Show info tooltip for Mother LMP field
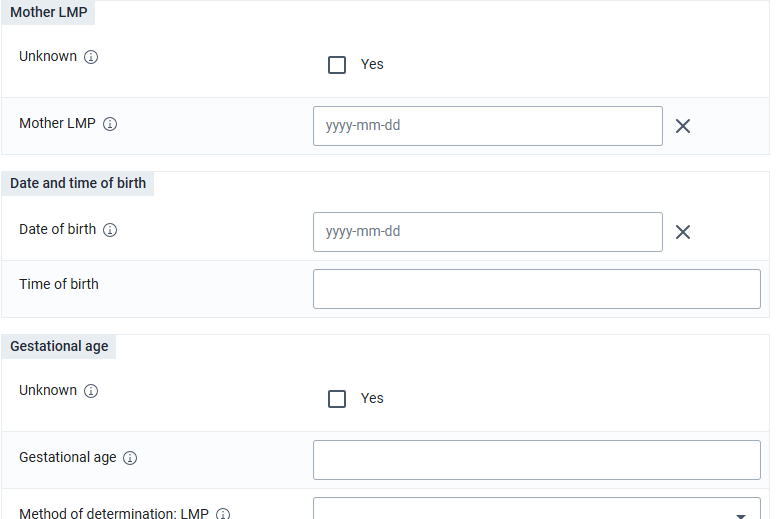Image resolution: width=784 pixels, height=519 pixels. click(110, 124)
